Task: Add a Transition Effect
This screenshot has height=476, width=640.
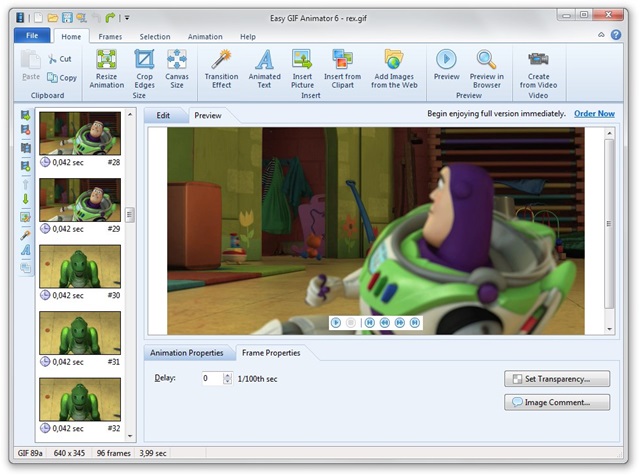Action: tap(222, 69)
